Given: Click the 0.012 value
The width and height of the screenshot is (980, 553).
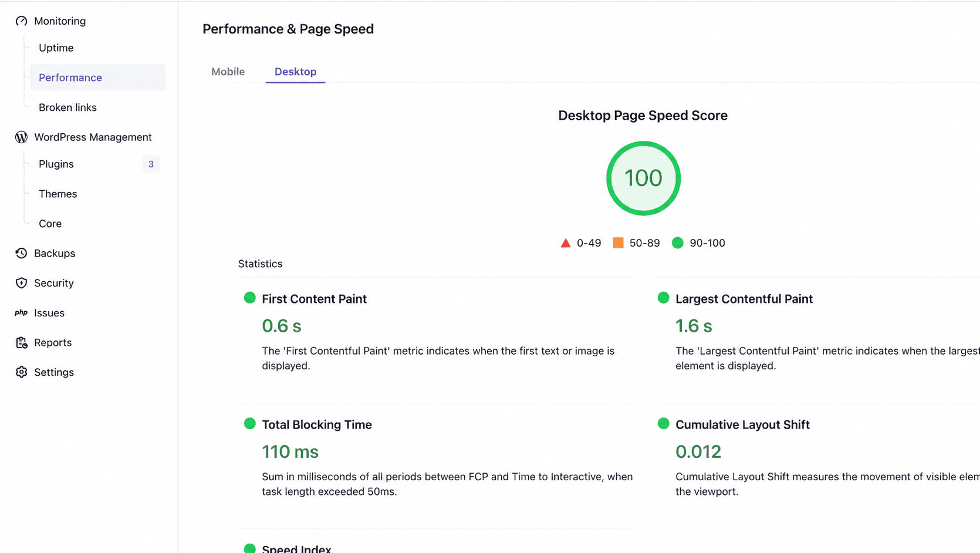Looking at the screenshot, I should tap(698, 451).
